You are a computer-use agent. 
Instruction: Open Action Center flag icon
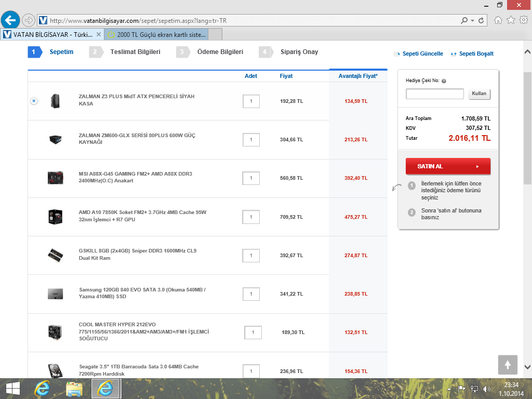461,389
